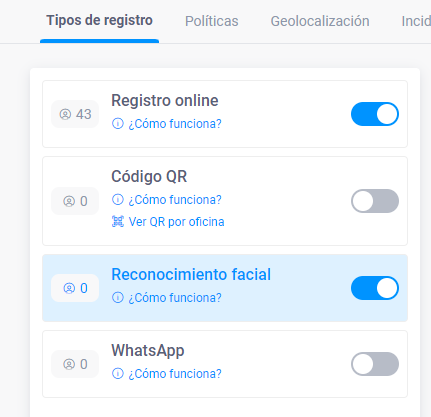Turn off Reconocimiento facial toggle
The image size is (431, 417).
pos(375,288)
